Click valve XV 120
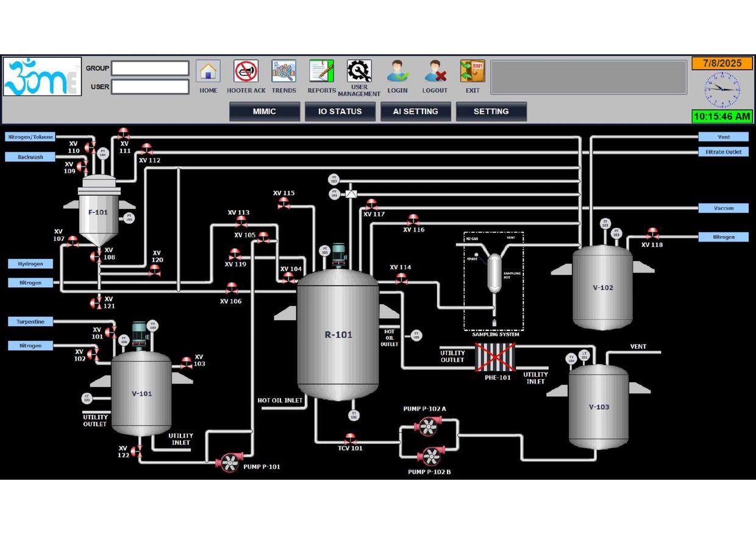The image size is (756, 534). point(155,271)
